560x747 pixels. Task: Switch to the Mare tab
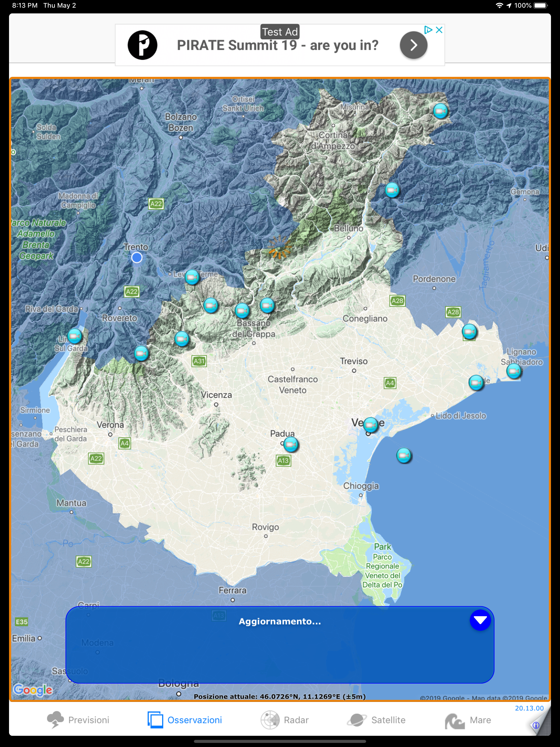468,720
